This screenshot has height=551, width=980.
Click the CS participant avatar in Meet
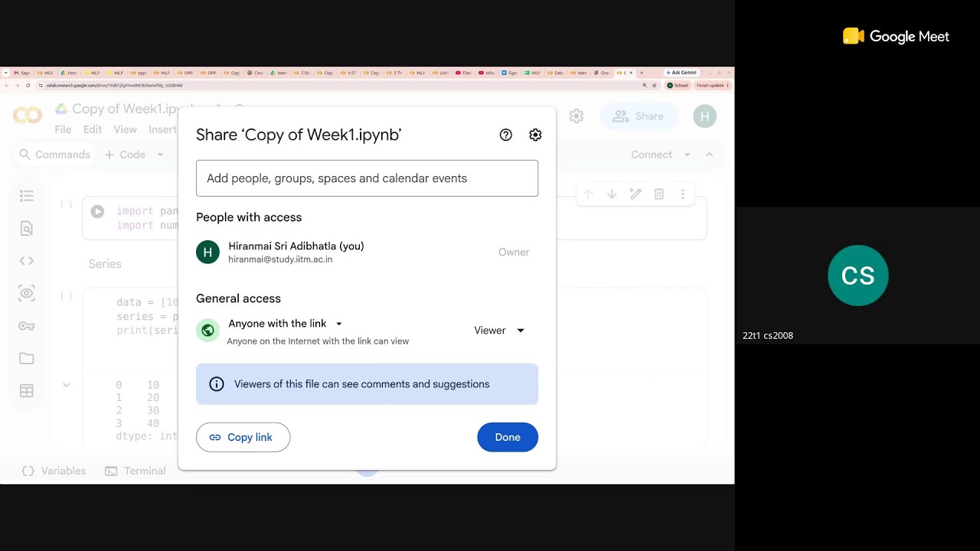point(857,275)
